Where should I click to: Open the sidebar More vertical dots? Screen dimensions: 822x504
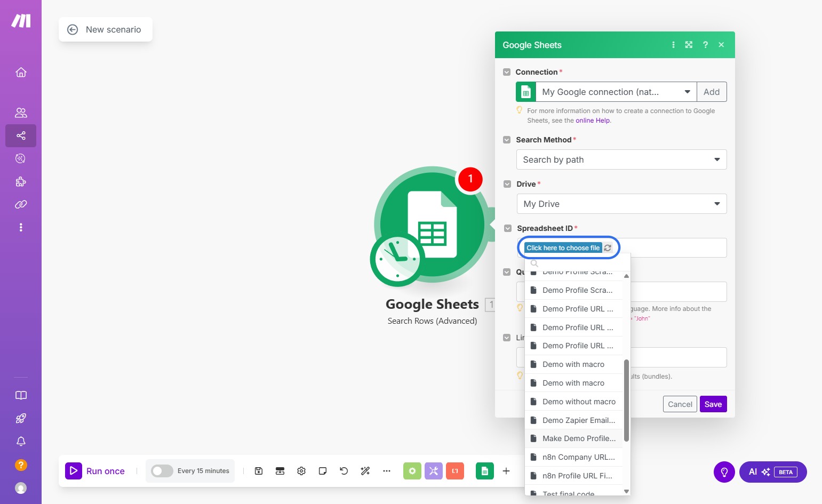click(x=21, y=227)
